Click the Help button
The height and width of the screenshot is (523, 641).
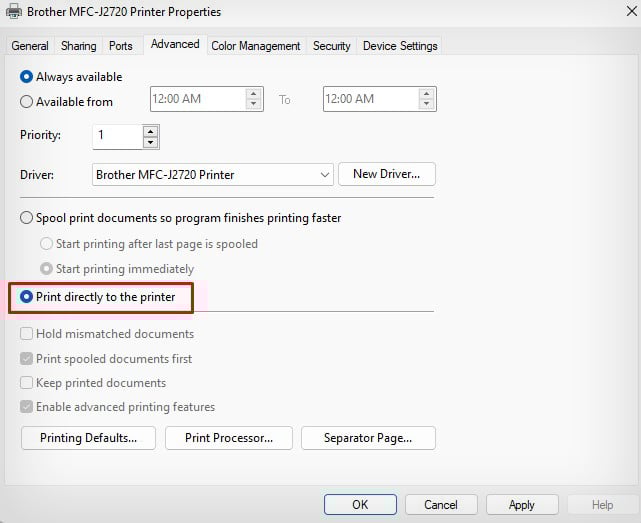point(603,505)
